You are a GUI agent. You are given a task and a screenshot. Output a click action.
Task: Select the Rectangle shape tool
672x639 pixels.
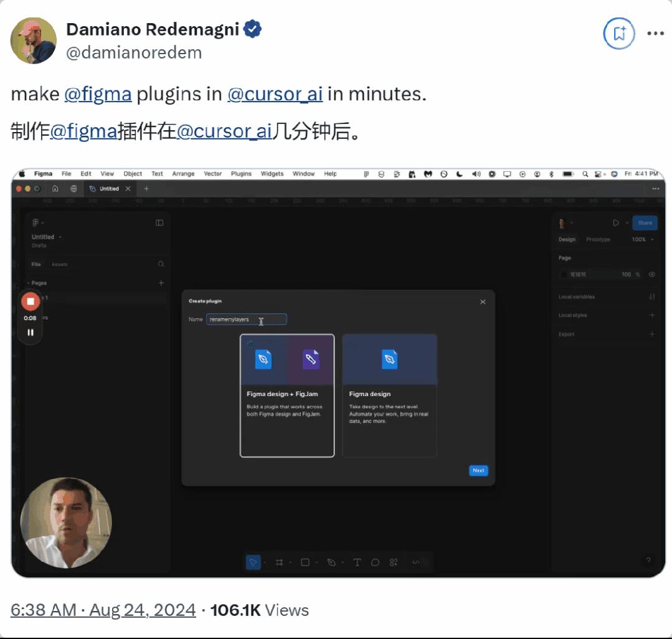click(x=305, y=562)
